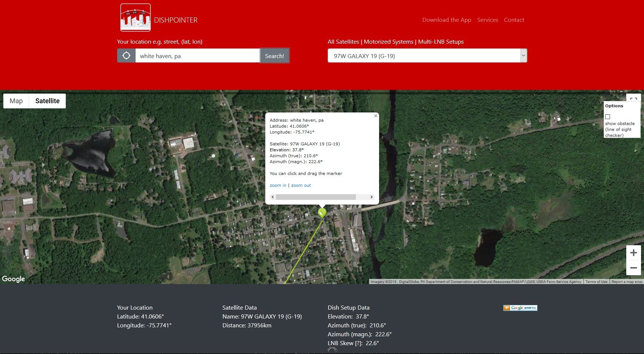Screen dimensions: 644x354
Task: Open Terms of Use link
Action: 596,282
